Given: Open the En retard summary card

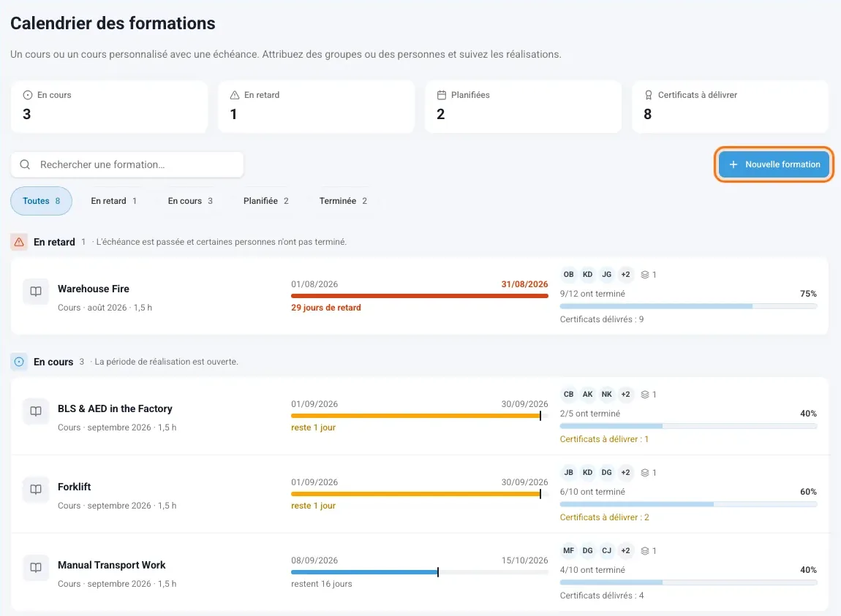Looking at the screenshot, I should click(x=317, y=107).
